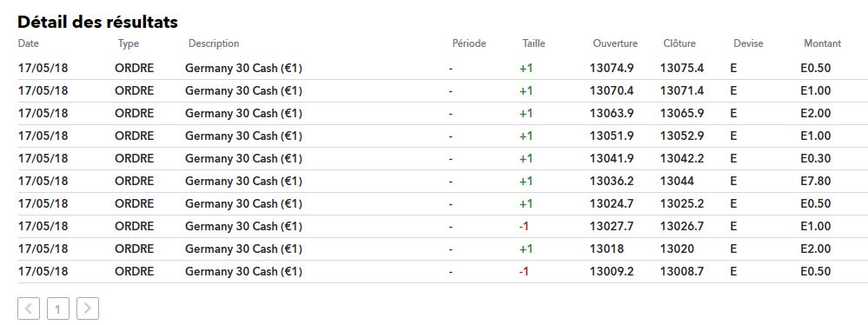The width and height of the screenshot is (868, 325).
Task: Sort by the Date column header
Action: click(x=29, y=43)
